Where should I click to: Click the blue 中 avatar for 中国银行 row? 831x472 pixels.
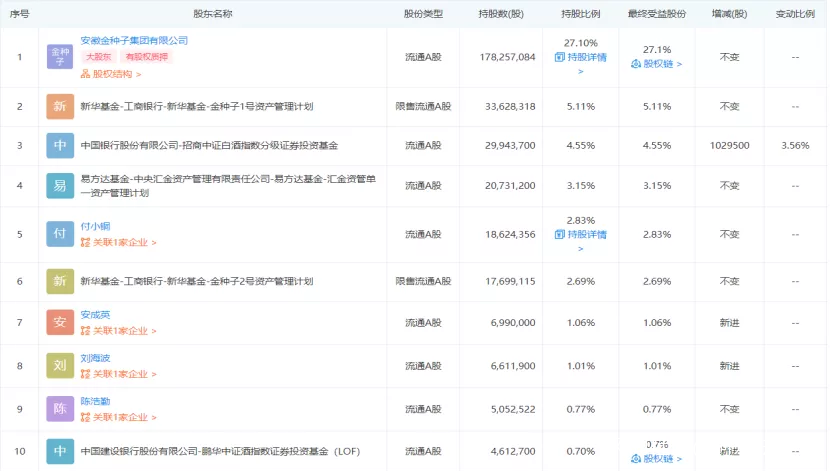pyautogui.click(x=60, y=145)
